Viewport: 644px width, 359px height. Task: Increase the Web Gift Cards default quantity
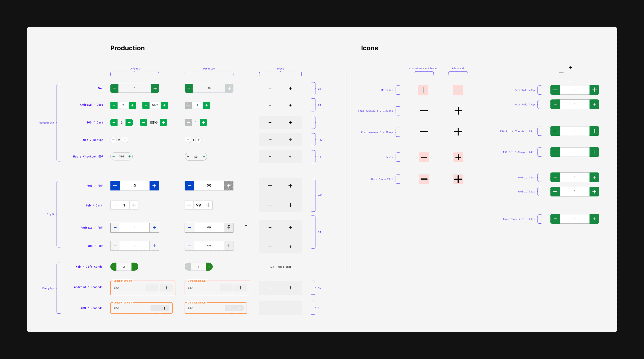(x=135, y=266)
